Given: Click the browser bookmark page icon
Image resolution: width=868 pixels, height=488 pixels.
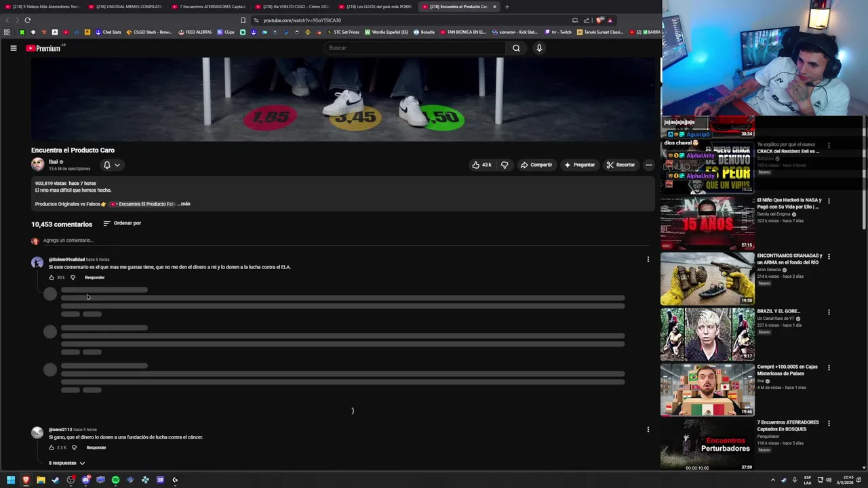Looking at the screenshot, I should pyautogui.click(x=243, y=20).
